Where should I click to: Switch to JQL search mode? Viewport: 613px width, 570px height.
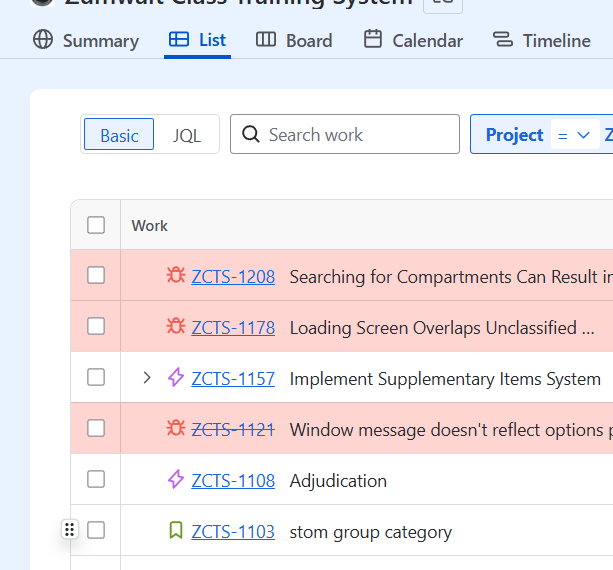[187, 135]
